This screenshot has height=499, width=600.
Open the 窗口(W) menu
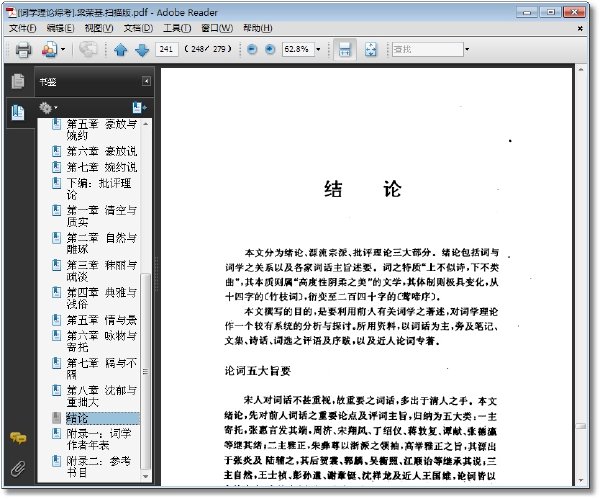(x=217, y=28)
